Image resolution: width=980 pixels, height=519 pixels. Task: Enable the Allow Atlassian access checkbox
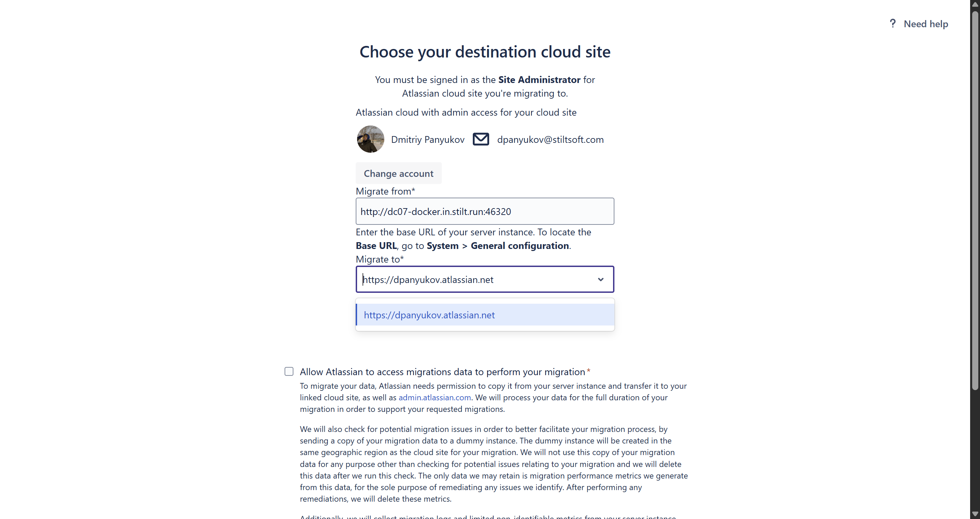click(289, 371)
